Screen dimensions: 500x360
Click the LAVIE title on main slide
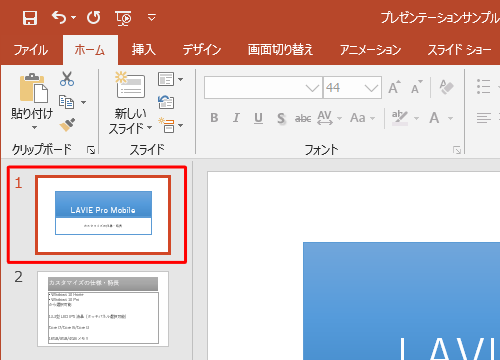tap(449, 348)
